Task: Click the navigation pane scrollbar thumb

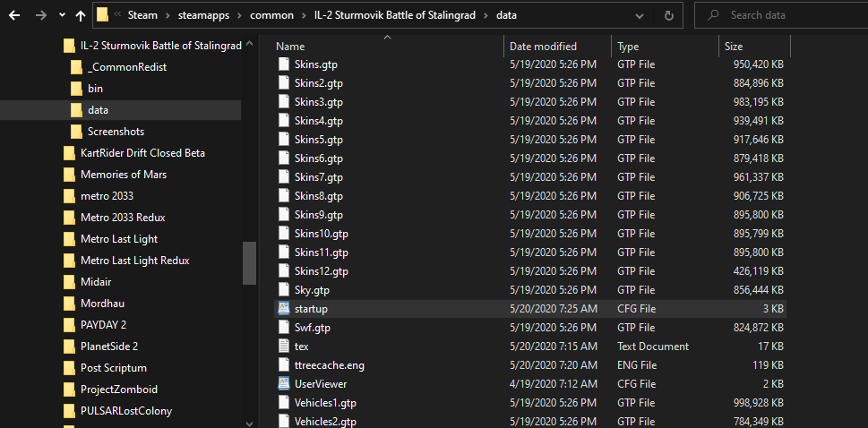Action: [x=250, y=263]
